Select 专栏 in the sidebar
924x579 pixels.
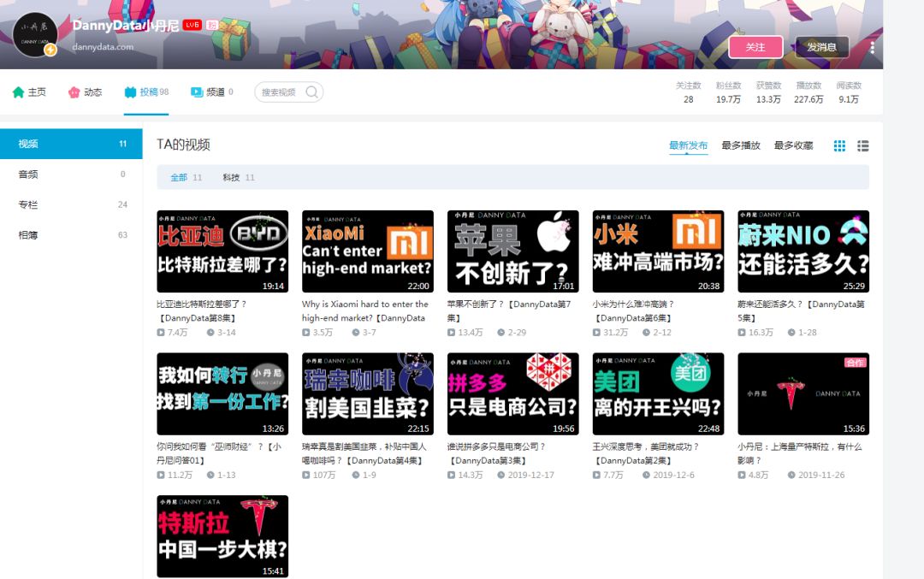click(x=71, y=204)
